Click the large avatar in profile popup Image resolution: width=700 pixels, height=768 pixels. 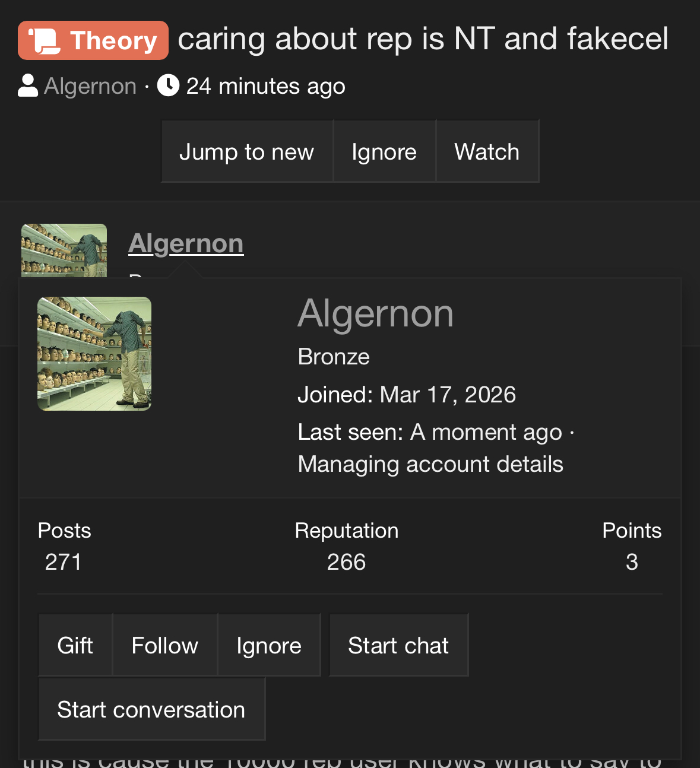[x=94, y=354]
